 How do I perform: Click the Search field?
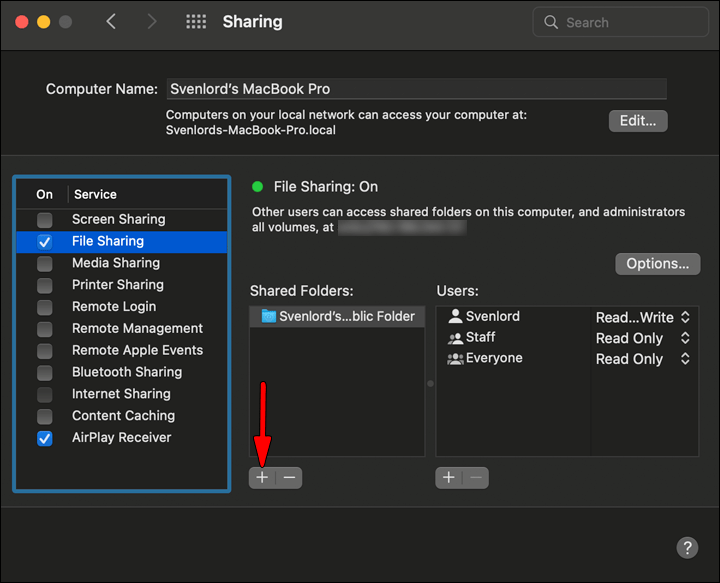tap(620, 22)
